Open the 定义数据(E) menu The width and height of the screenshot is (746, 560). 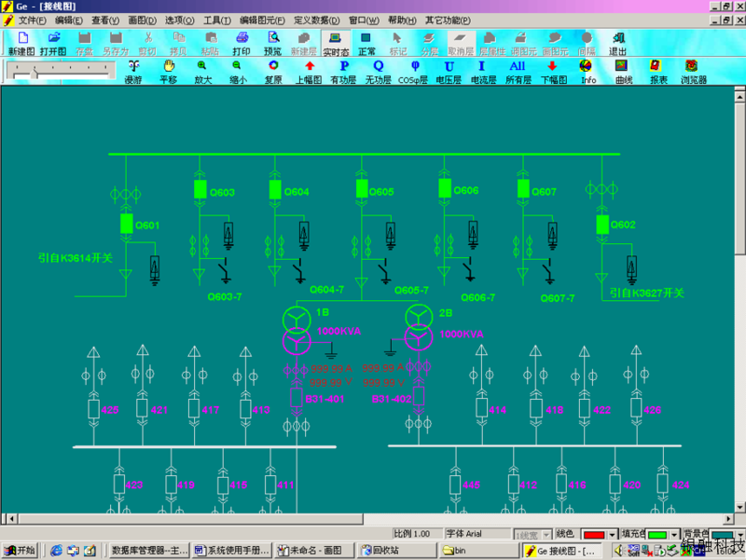[x=315, y=20]
